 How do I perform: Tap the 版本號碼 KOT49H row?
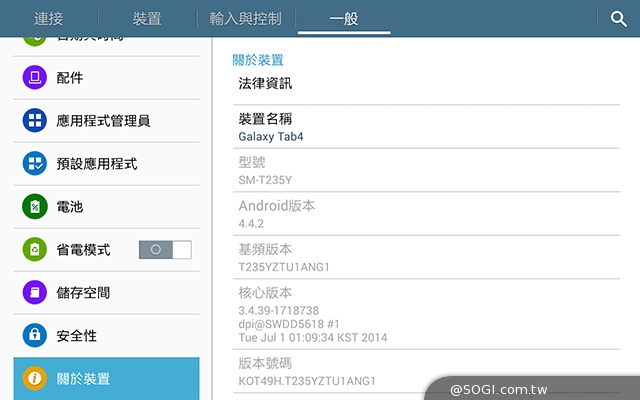point(426,371)
